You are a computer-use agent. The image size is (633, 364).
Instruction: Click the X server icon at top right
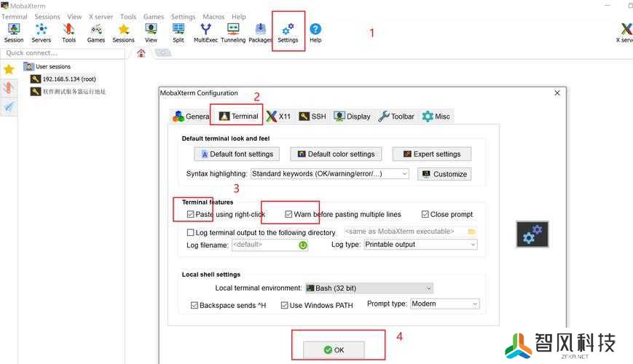pos(625,33)
